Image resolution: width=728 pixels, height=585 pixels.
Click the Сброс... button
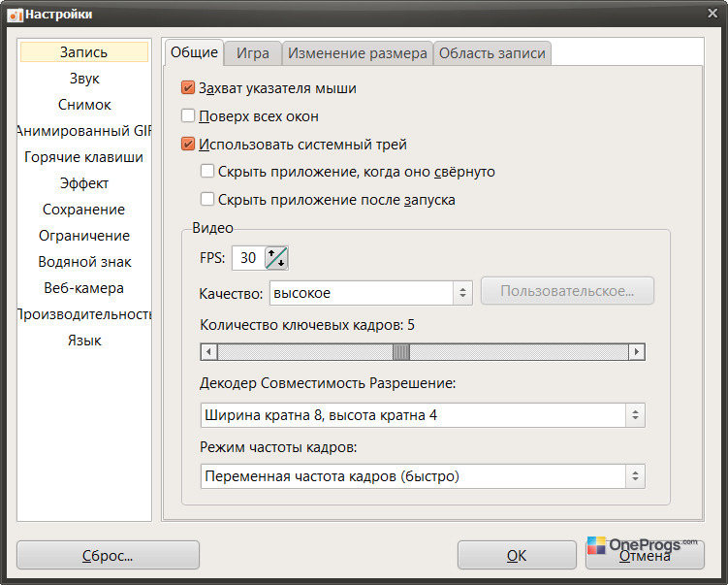point(108,555)
